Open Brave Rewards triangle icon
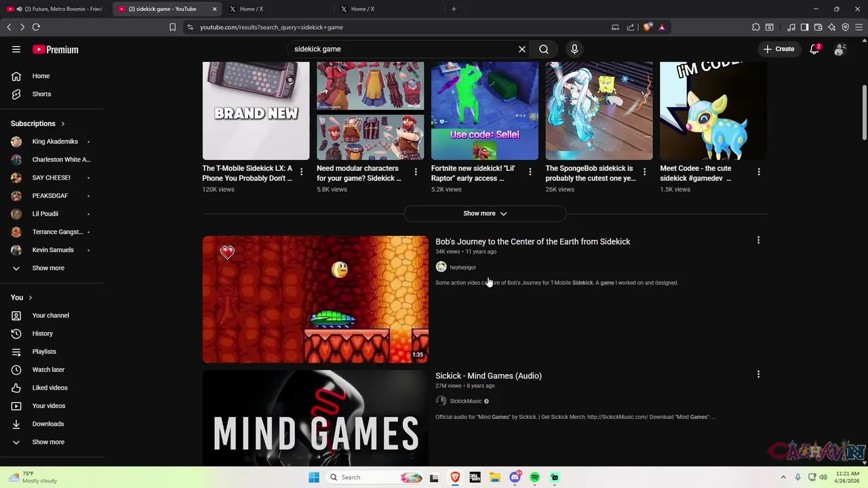The image size is (868, 488). pos(662,27)
